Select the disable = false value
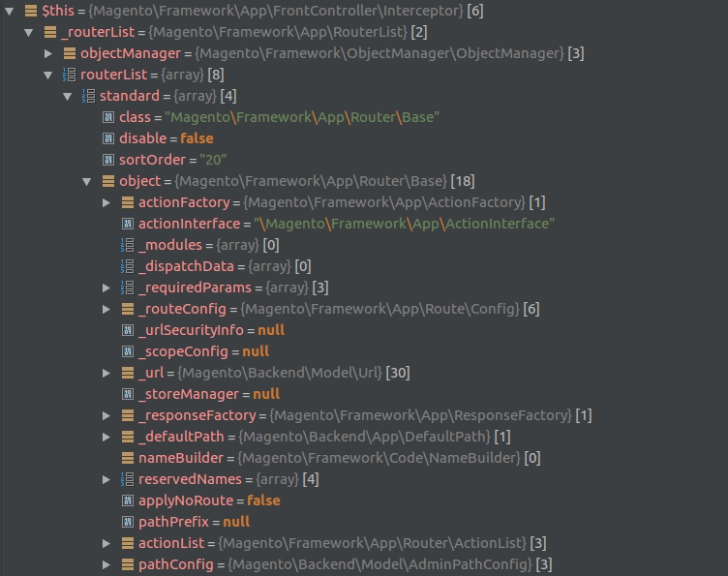This screenshot has width=728, height=576. tap(197, 138)
